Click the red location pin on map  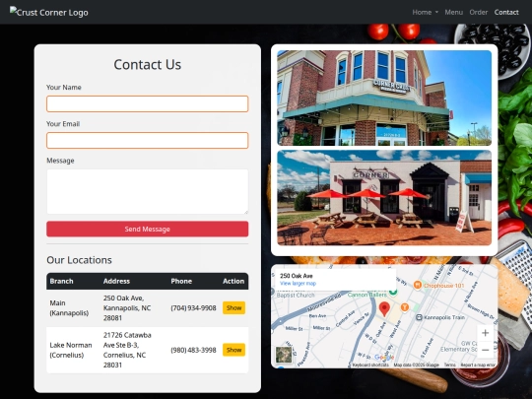(384, 308)
